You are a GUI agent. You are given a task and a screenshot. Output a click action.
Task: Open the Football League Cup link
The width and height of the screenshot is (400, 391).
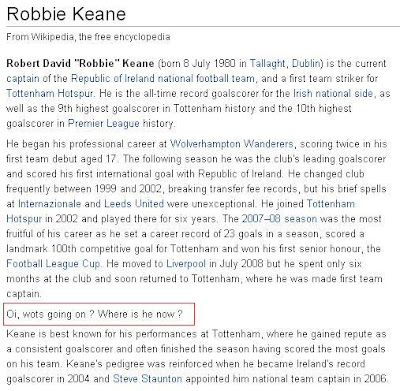(53, 264)
